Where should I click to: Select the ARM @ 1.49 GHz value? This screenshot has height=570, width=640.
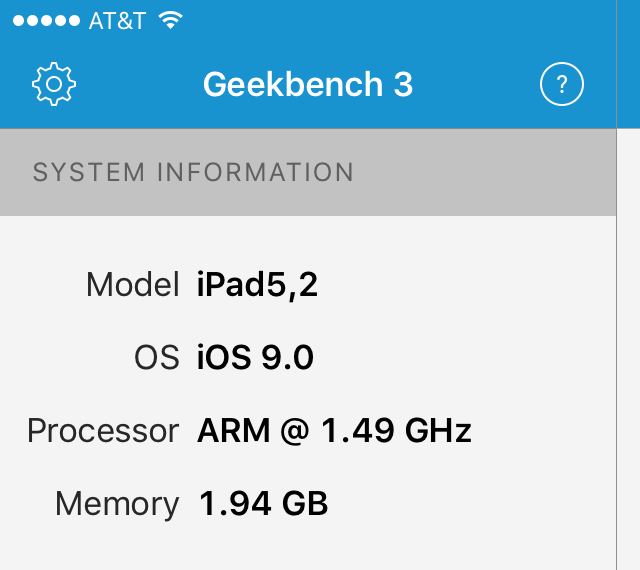click(x=334, y=431)
